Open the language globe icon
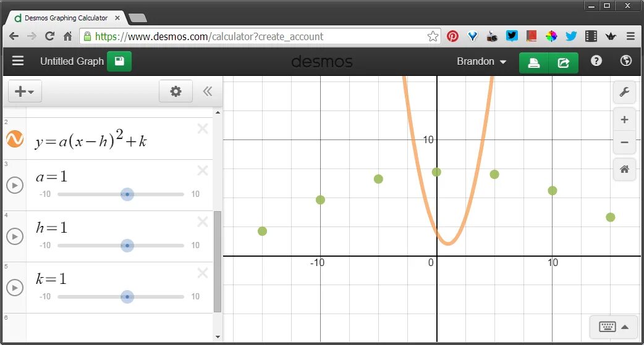This screenshot has width=644, height=345. tap(625, 61)
